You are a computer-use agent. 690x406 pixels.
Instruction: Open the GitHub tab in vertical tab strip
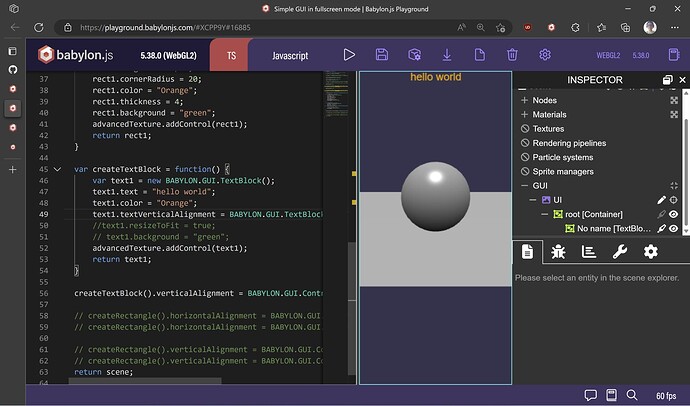tap(13, 69)
